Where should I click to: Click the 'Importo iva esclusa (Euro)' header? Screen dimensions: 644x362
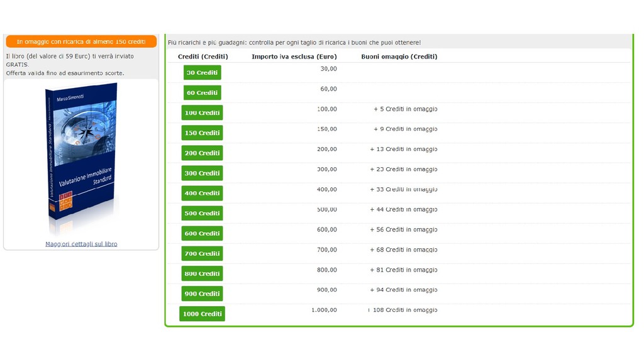pos(294,57)
